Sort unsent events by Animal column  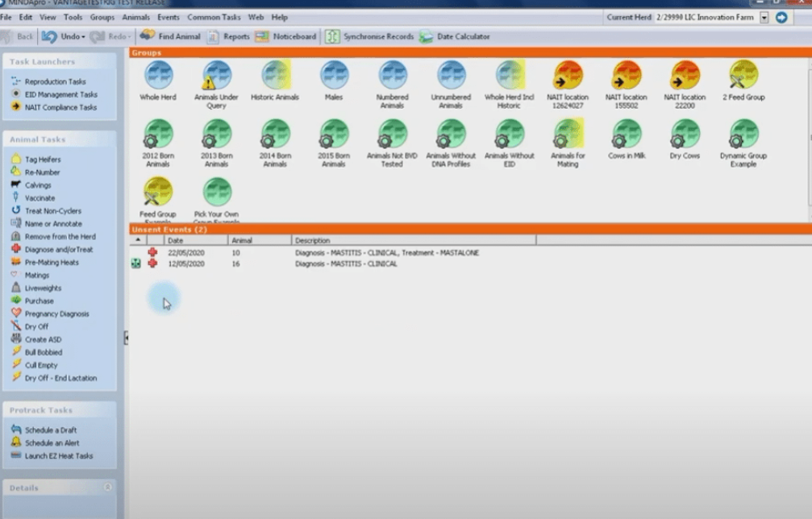[260, 240]
